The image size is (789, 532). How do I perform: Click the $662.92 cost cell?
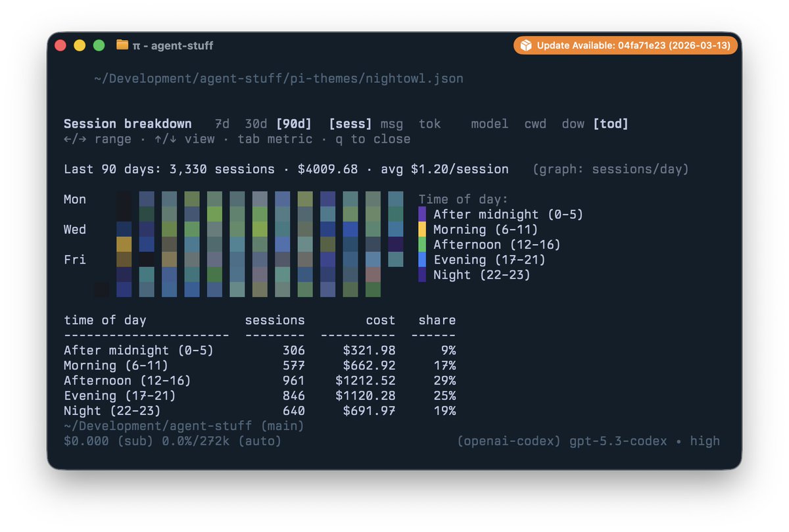[x=370, y=366]
